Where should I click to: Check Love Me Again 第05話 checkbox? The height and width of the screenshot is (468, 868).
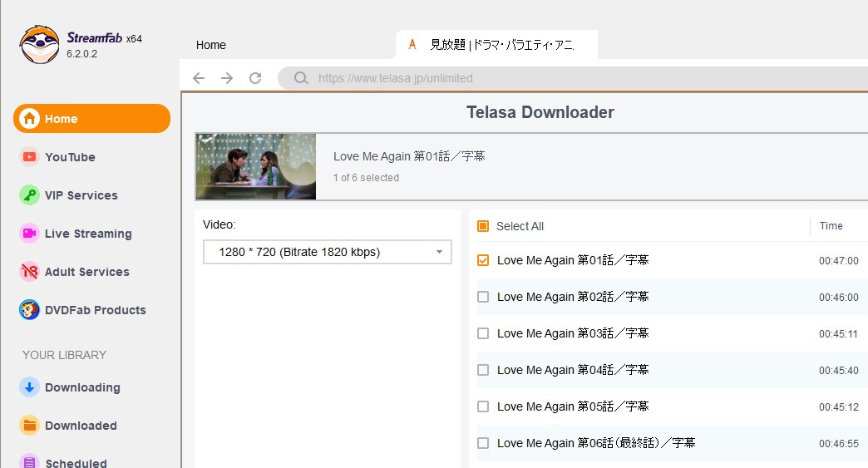483,406
